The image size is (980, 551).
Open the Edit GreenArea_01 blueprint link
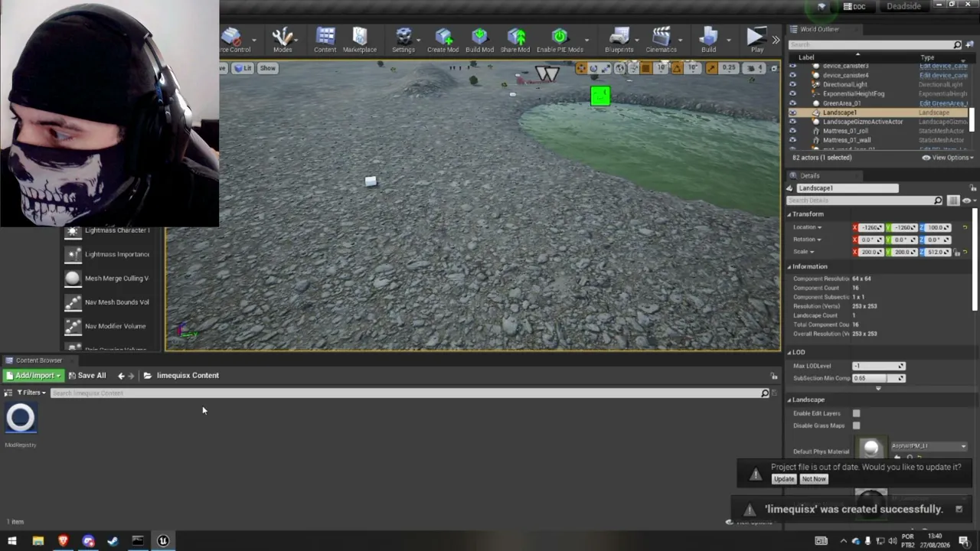[943, 103]
